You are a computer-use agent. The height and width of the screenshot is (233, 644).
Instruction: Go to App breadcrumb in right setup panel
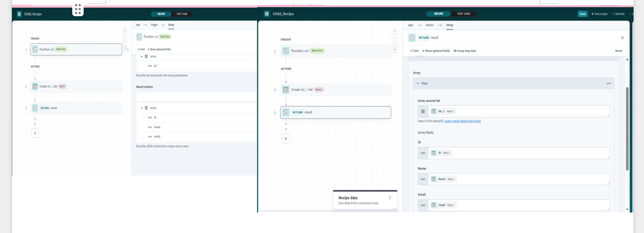click(x=410, y=25)
